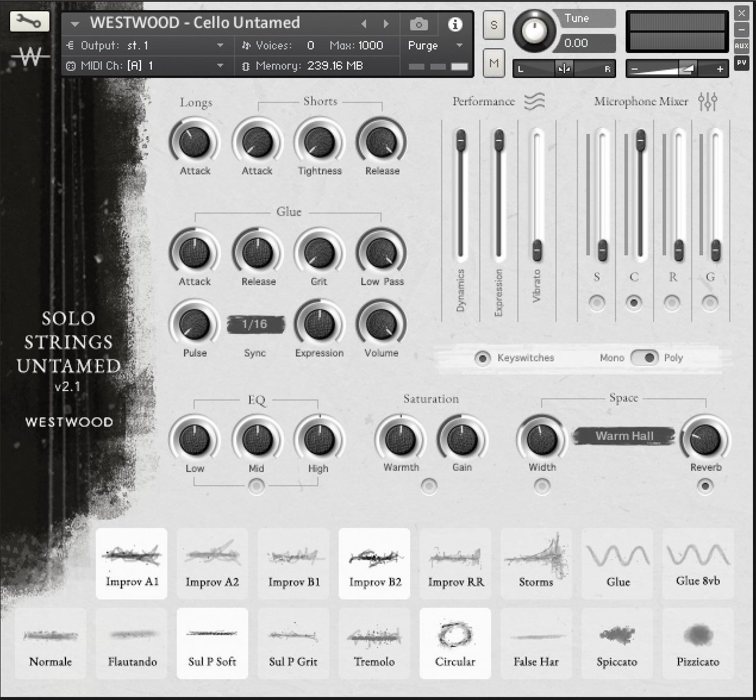Enable the Width power button
This screenshot has height=700, width=756.
[542, 486]
